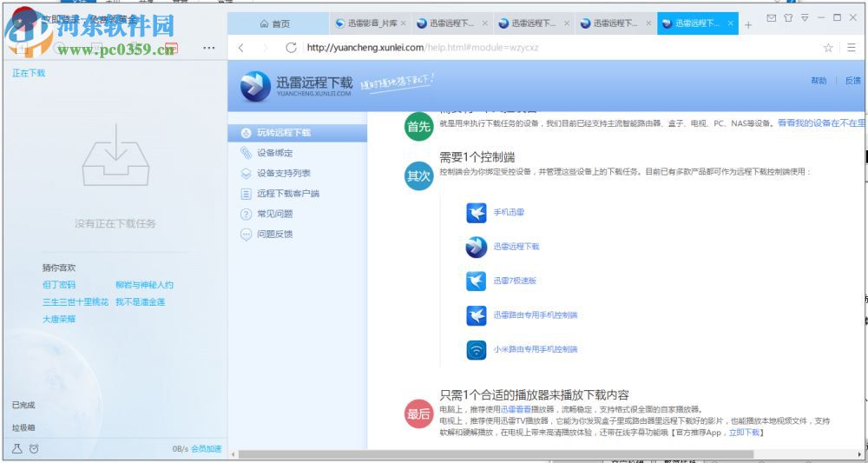This screenshot has height=463, width=868.
Task: Open the skin shirt icon
Action: click(788, 18)
